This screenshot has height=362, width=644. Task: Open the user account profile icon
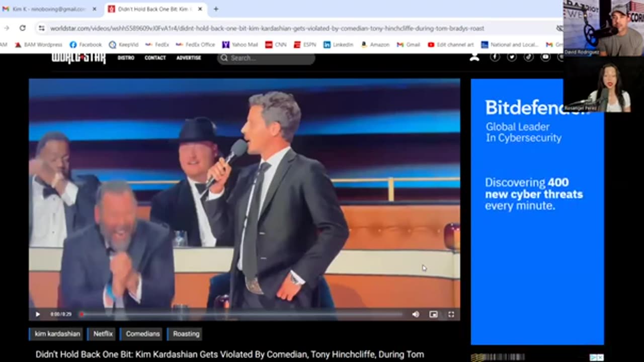click(x=474, y=57)
